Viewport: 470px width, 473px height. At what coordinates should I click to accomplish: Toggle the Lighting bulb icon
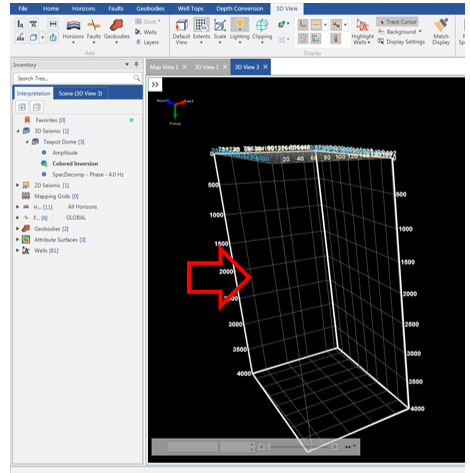click(239, 25)
